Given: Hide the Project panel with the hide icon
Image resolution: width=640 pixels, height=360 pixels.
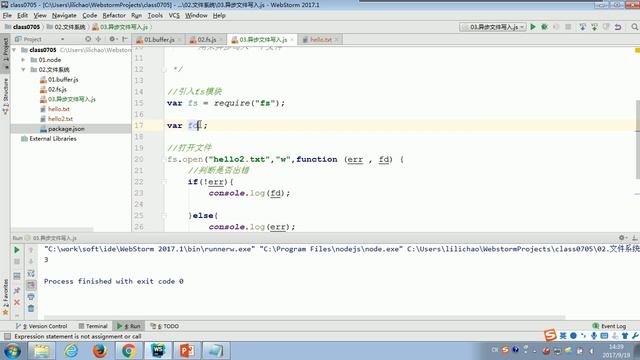Looking at the screenshot, I should pyautogui.click(x=124, y=39).
